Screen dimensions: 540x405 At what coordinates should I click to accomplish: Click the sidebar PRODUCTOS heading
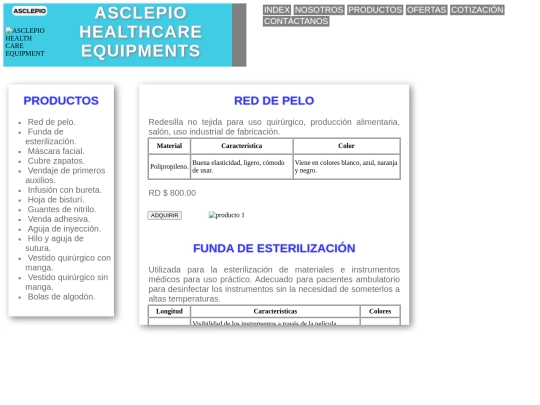[61, 101]
